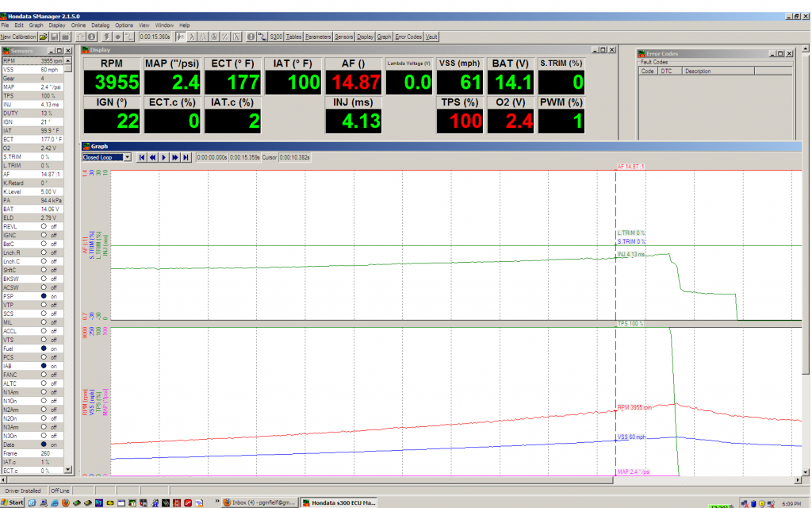Select Hondata s300 ECU taskbar button

[x=339, y=502]
